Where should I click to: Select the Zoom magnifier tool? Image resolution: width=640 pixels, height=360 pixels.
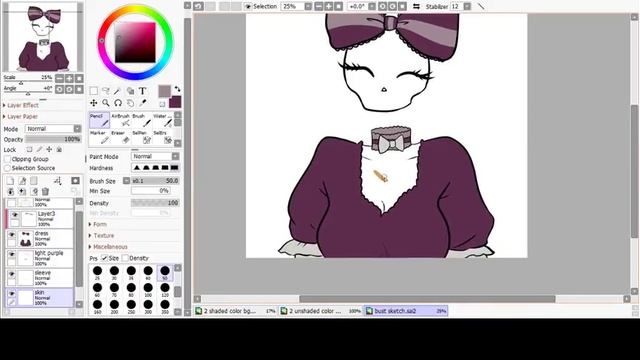pos(106,103)
